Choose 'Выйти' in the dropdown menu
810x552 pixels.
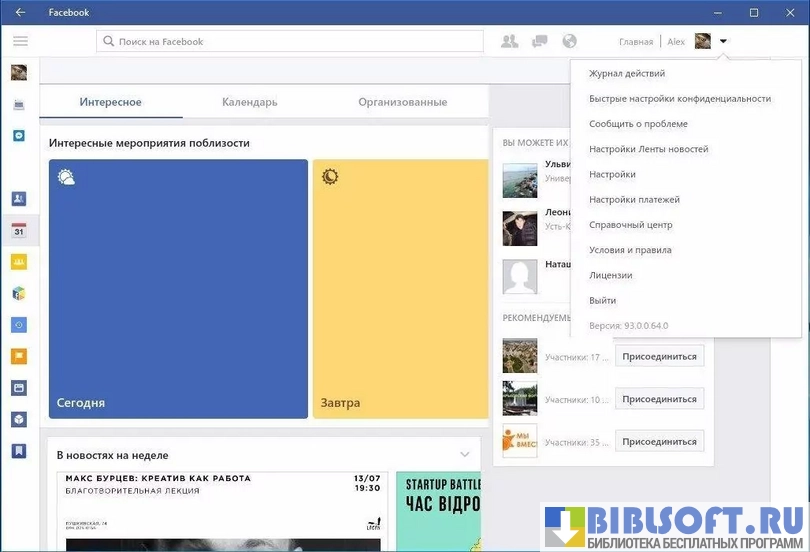[603, 300]
